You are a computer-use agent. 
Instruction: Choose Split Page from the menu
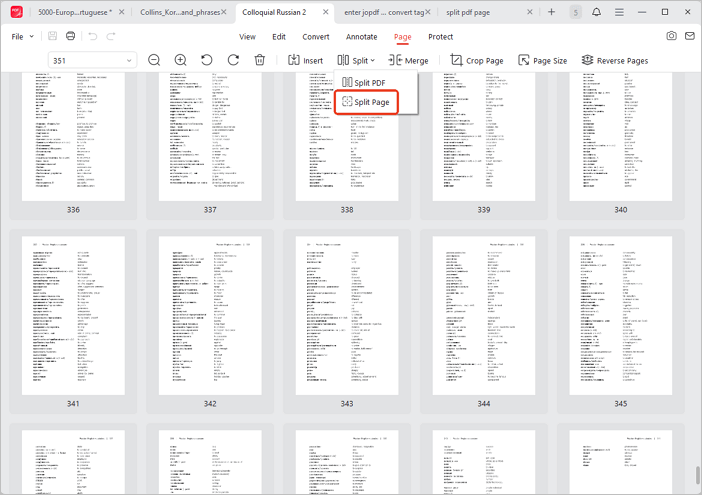click(366, 102)
